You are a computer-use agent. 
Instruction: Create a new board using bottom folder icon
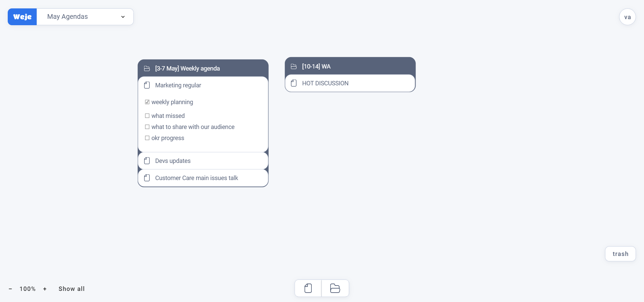[335, 288]
